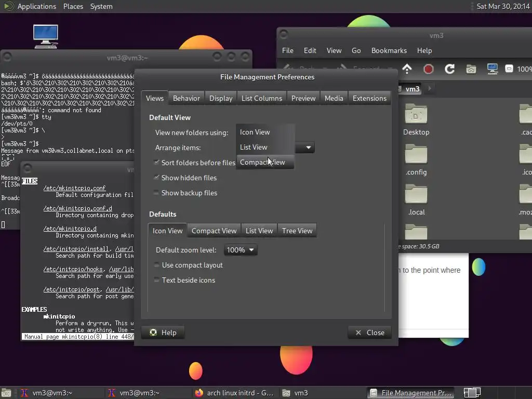
Task: Click the Arrange items dropdown arrow
Action: click(308, 148)
